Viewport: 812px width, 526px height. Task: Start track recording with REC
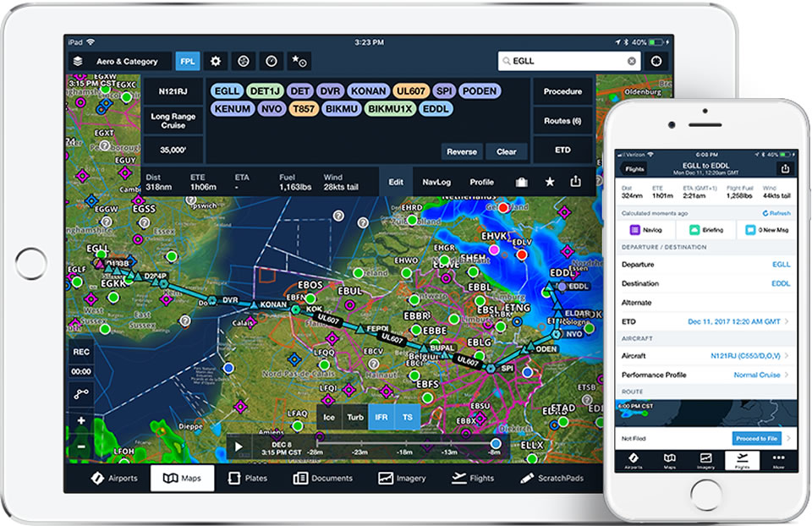[81, 352]
